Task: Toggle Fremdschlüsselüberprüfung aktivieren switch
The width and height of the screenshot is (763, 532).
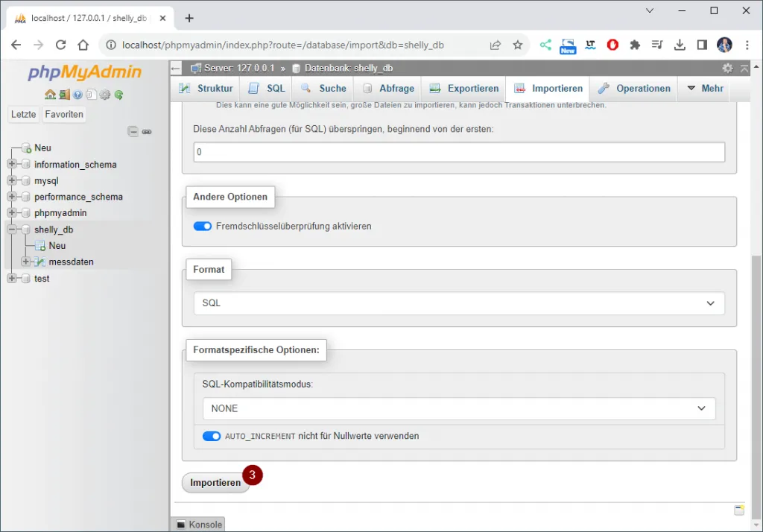Action: coord(203,226)
